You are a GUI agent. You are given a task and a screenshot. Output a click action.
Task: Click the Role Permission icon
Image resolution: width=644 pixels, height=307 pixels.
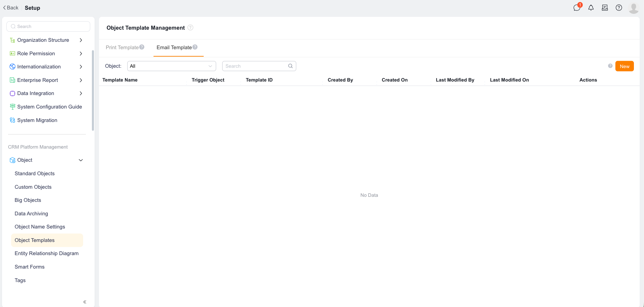pyautogui.click(x=12, y=54)
